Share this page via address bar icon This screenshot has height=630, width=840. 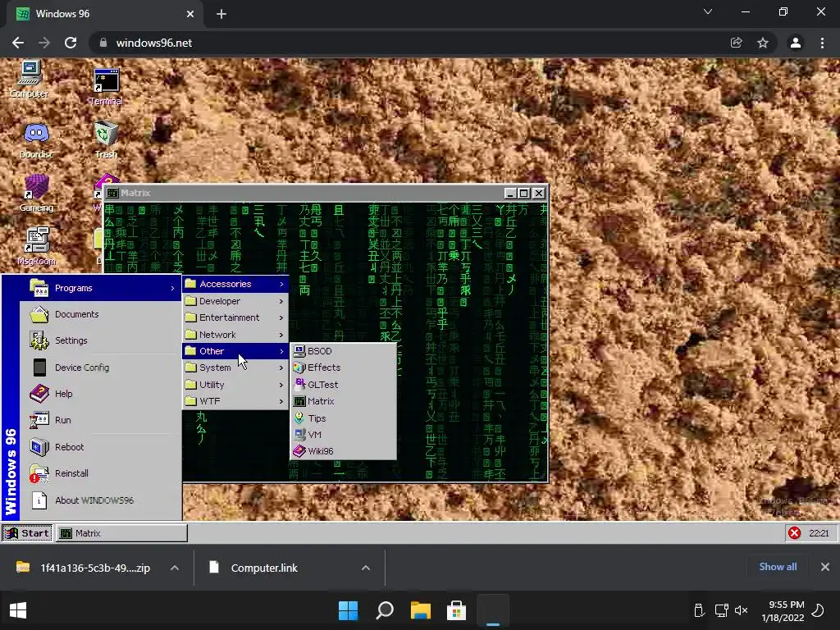[x=737, y=43]
